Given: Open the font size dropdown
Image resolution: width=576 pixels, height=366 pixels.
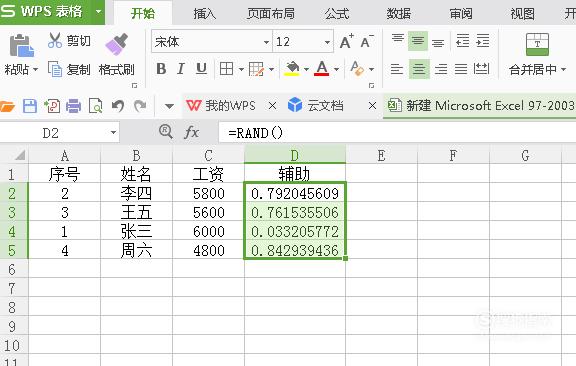Looking at the screenshot, I should click(x=327, y=42).
